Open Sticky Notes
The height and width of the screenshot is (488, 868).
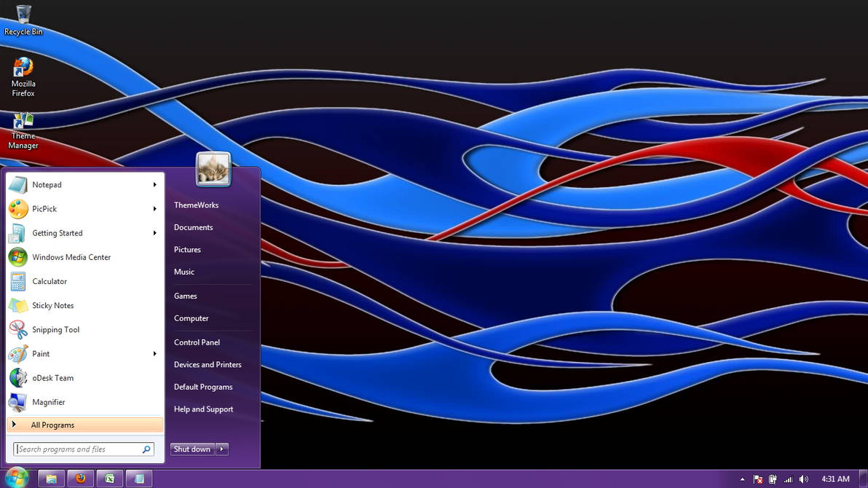[x=51, y=305]
